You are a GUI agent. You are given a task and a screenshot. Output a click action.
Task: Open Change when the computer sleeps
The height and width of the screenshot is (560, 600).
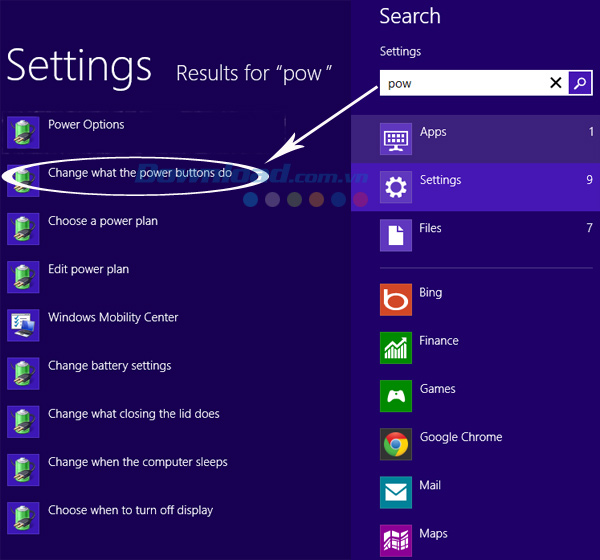(x=138, y=462)
